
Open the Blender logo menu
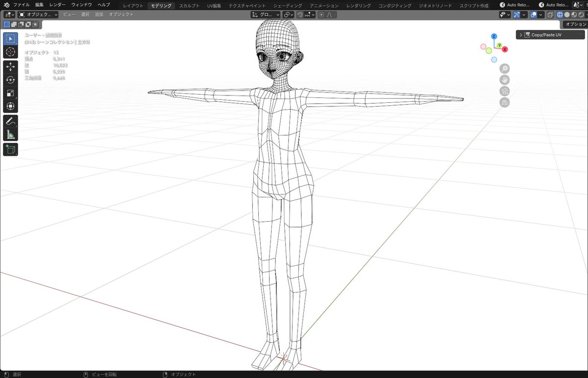(6, 5)
